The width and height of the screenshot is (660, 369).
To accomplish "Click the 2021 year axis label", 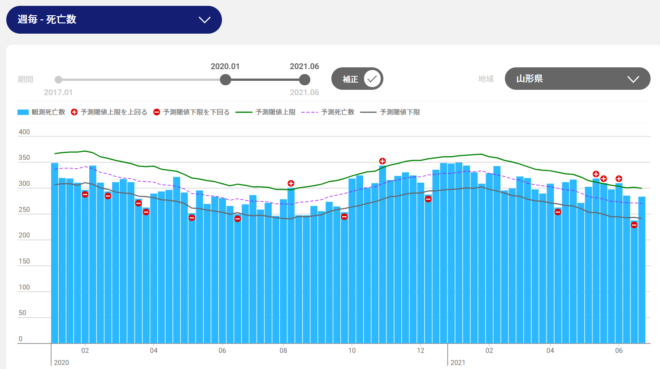I will coord(458,362).
